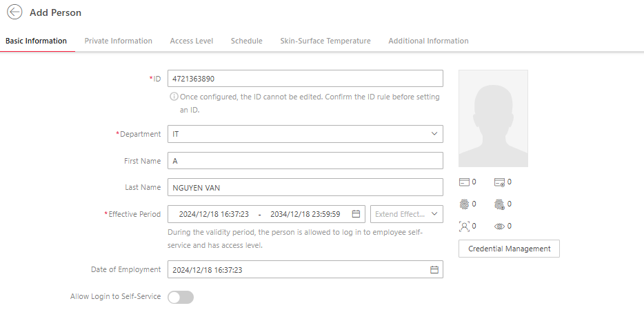This screenshot has height=328, width=644.
Task: Click the First Name input field
Action: (x=305, y=160)
